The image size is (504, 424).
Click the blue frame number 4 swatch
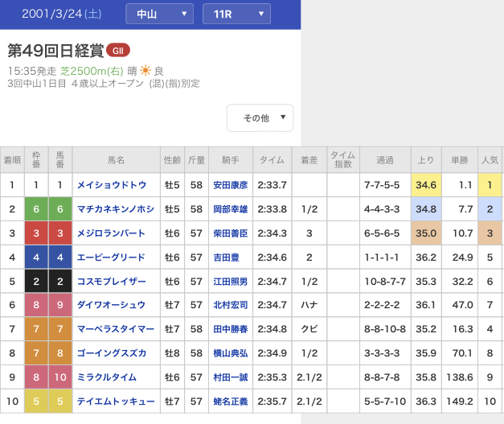pos(36,257)
